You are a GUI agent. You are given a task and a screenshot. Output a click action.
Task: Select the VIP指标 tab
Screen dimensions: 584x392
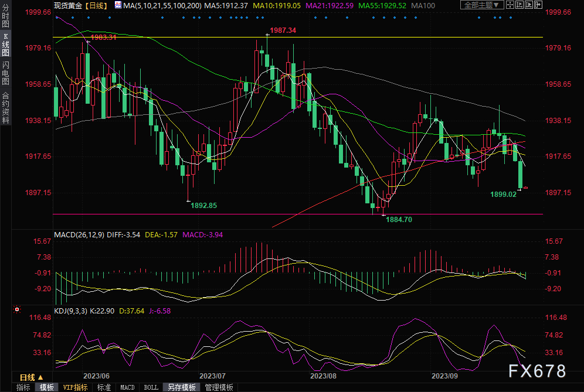[x=75, y=387]
